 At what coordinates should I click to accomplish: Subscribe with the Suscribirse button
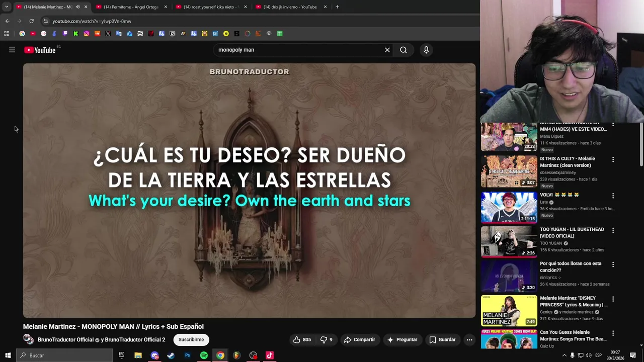tap(191, 340)
